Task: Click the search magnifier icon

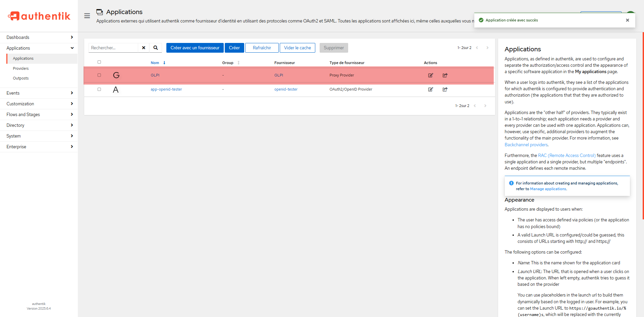Action: point(156,48)
